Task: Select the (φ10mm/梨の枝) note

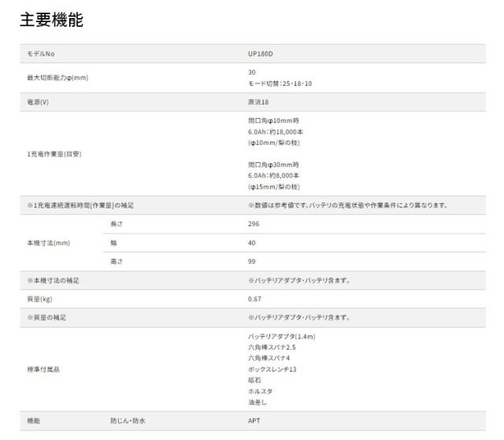Action: coord(274,142)
